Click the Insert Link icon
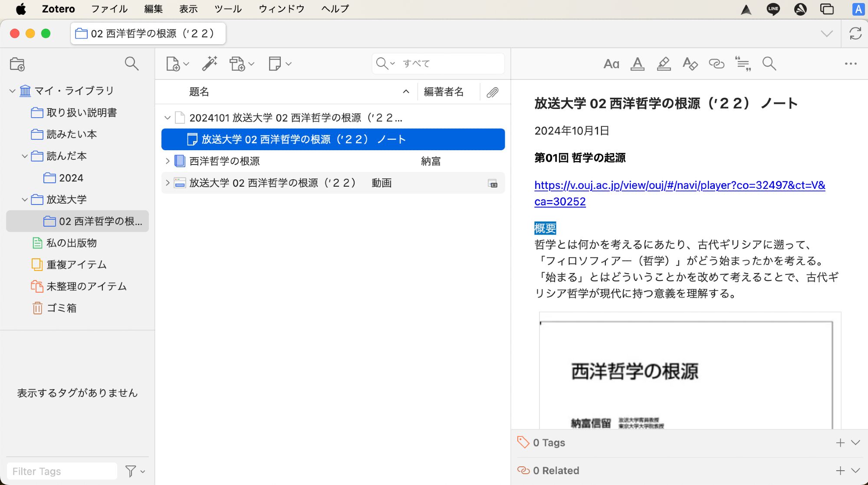 click(x=717, y=64)
